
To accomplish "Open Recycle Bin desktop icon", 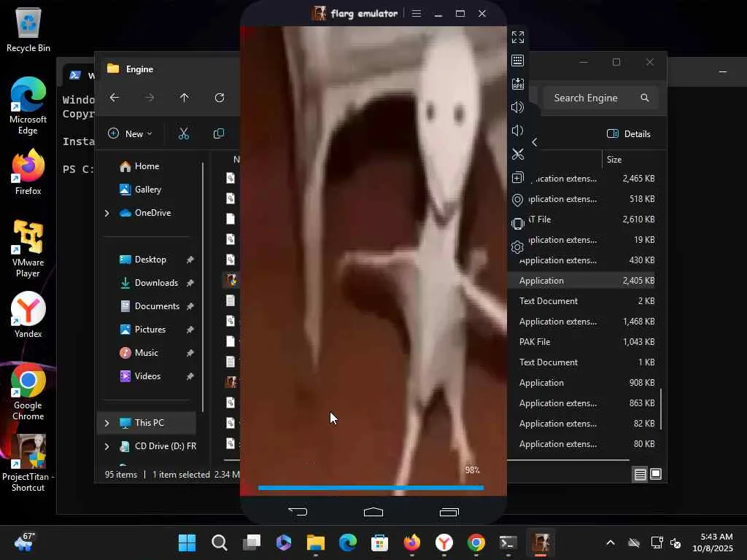I will (x=28, y=29).
